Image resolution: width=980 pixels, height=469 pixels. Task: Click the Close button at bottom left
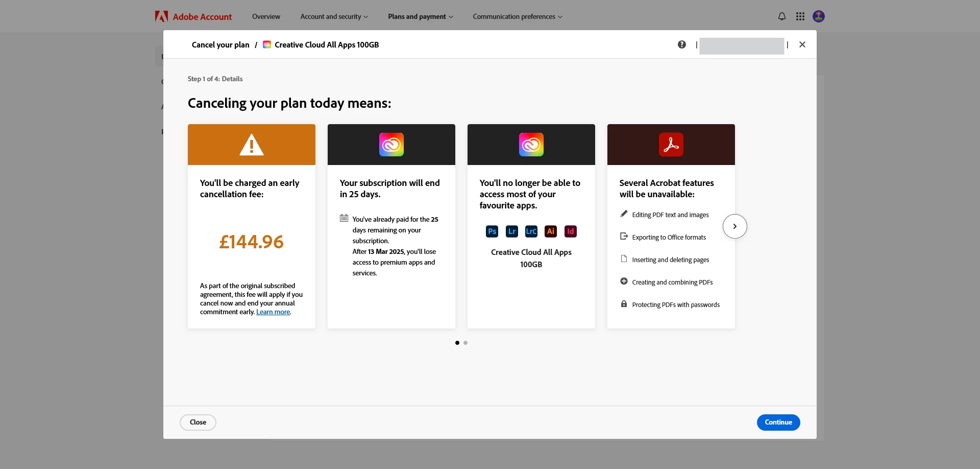pos(198,423)
